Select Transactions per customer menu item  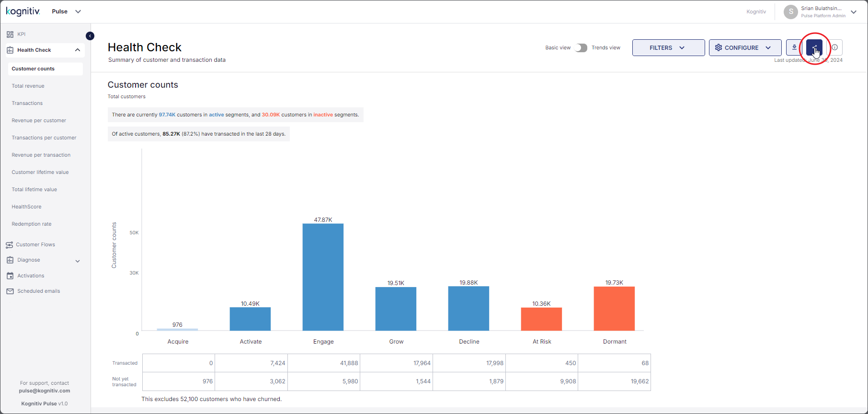tap(44, 138)
